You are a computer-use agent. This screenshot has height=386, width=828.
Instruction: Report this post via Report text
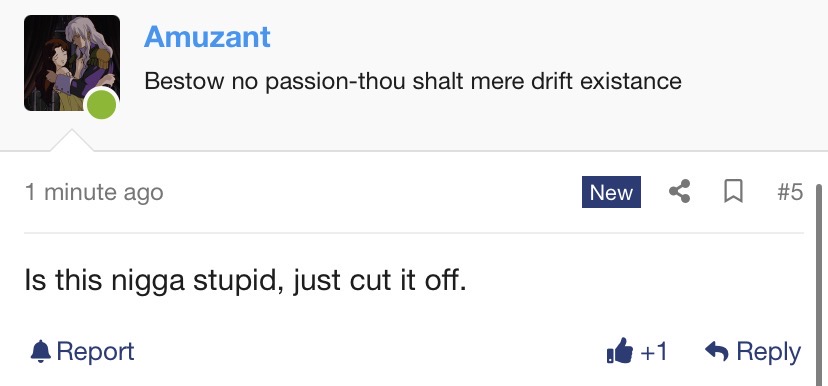tap(95, 352)
